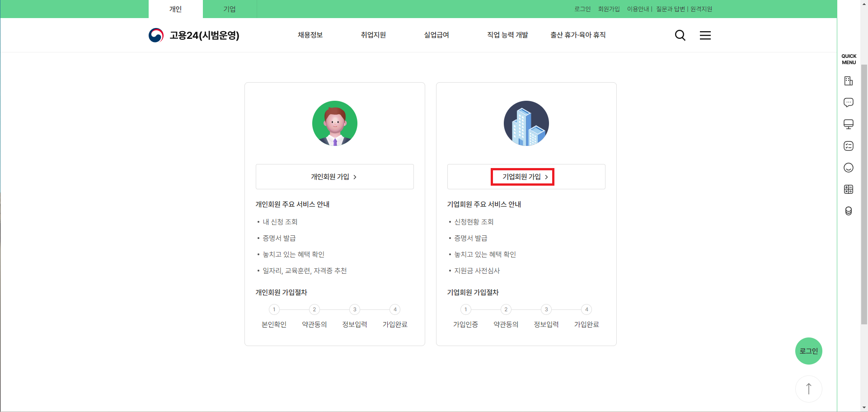The height and width of the screenshot is (412, 868).
Task: Select the building icon in the quick menu
Action: click(x=849, y=80)
